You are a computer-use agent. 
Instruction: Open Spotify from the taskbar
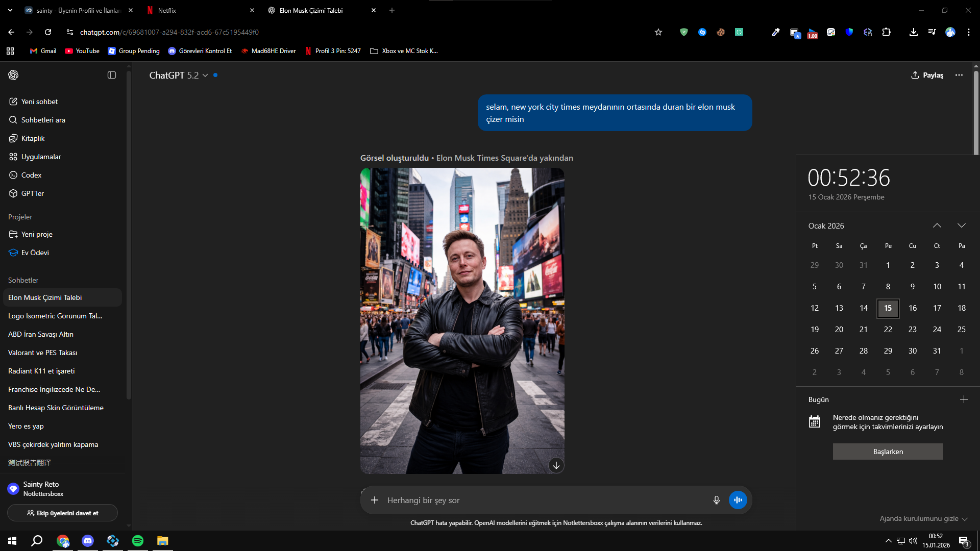click(138, 541)
